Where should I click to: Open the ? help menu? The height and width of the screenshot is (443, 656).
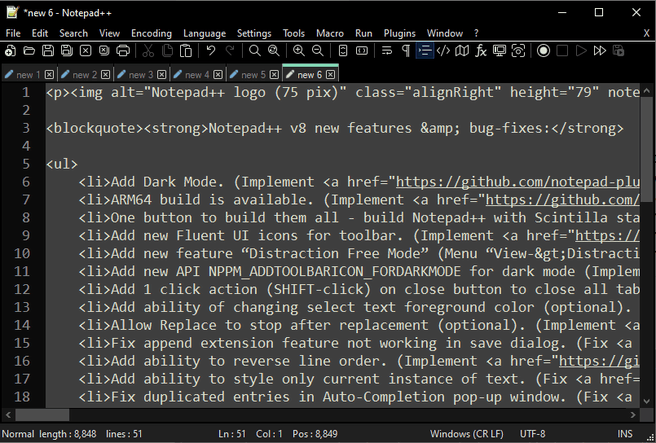pyautogui.click(x=476, y=33)
